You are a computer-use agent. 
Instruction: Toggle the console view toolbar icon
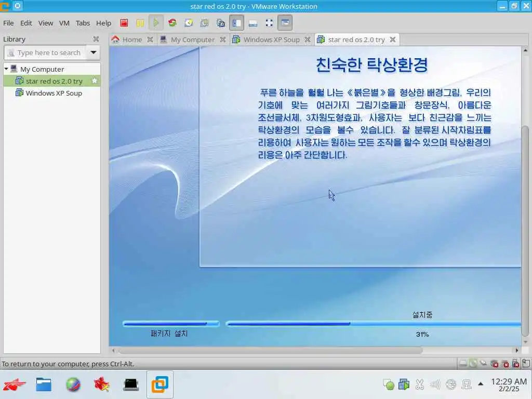click(285, 23)
